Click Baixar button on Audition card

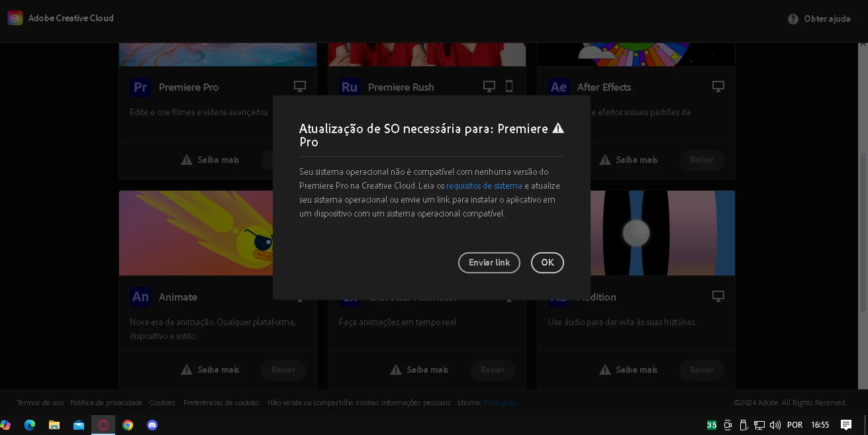(x=702, y=370)
